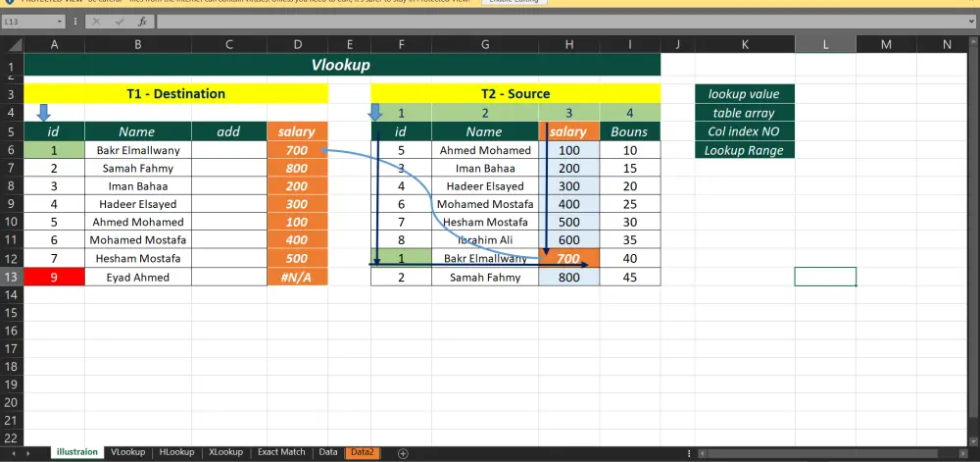Click the Name Box showing L13
Screen dimensions: 980x462
click(x=28, y=22)
